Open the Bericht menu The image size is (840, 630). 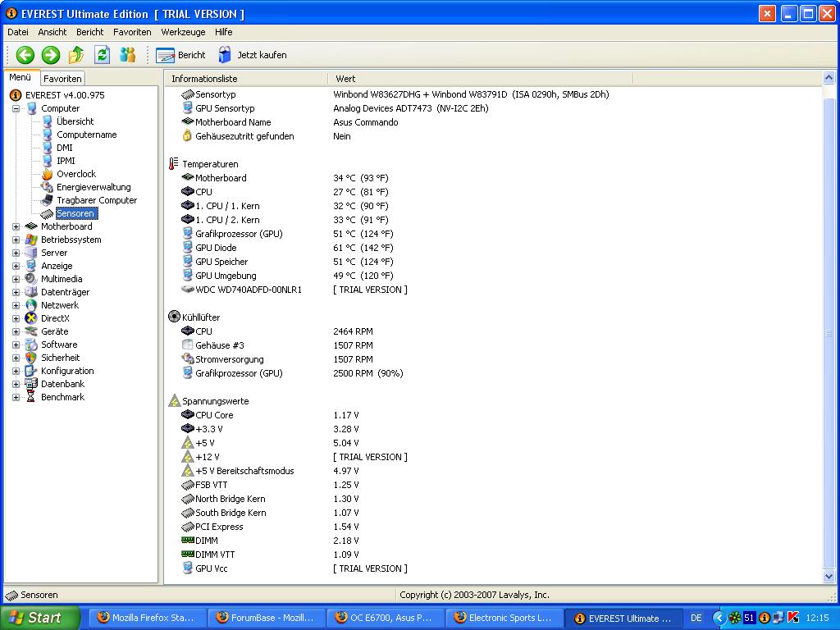point(89,32)
